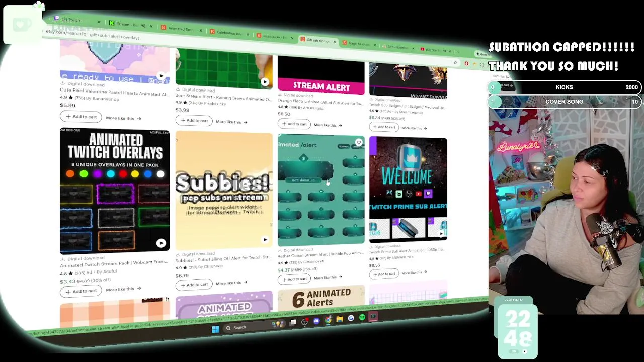The image size is (644, 362).
Task: Close the Twitch browser tab
Action: tap(99, 22)
